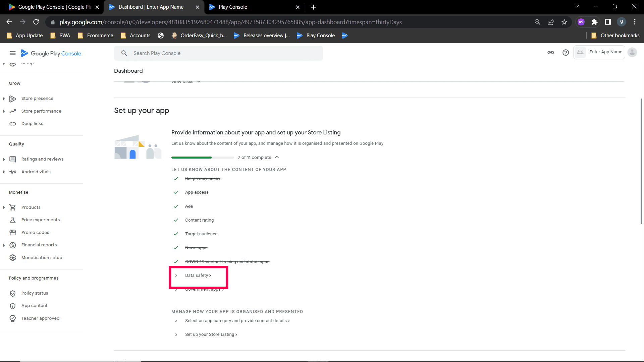Click the Promo codes icon

coord(13,233)
